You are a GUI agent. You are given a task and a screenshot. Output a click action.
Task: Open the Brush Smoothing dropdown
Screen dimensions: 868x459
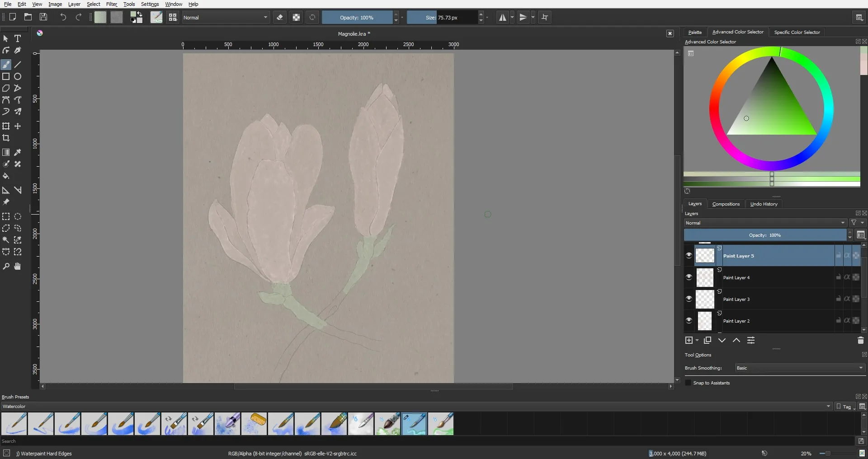[x=799, y=368]
